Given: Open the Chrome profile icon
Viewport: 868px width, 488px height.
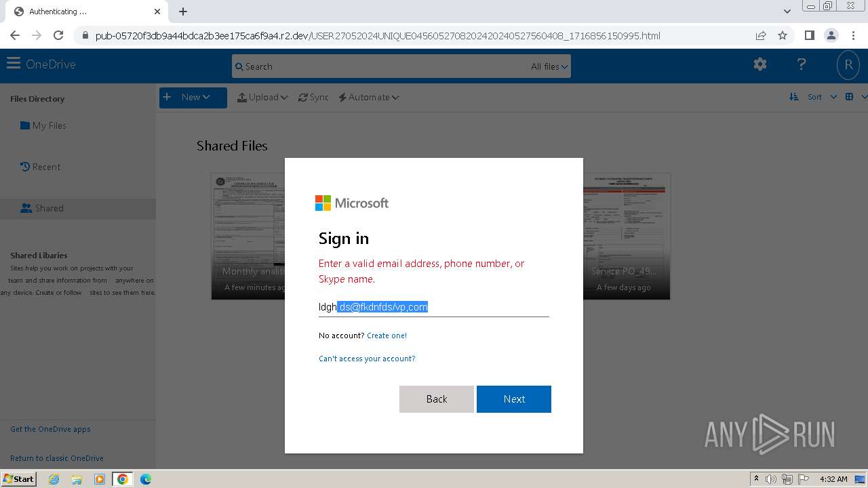Looking at the screenshot, I should (831, 35).
